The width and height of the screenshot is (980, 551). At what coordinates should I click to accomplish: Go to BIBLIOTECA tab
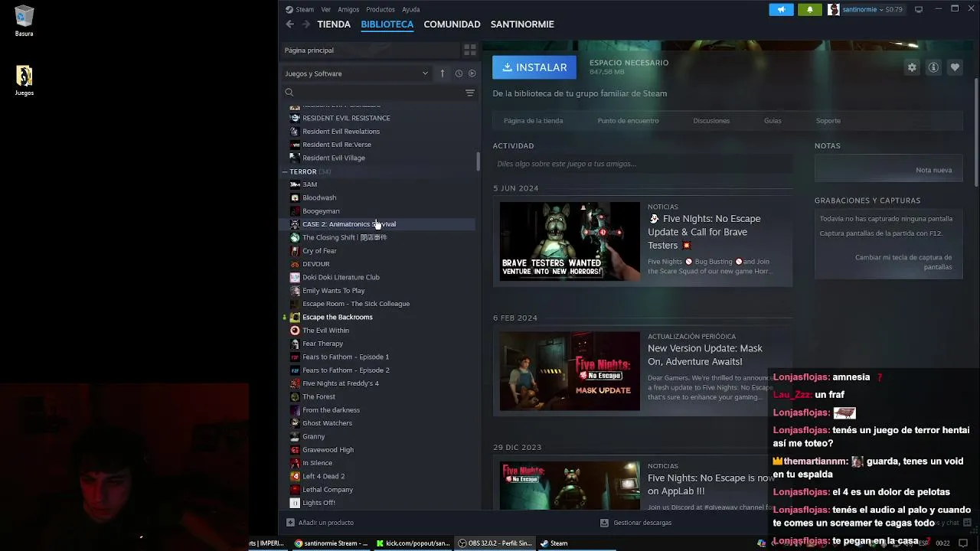tap(387, 24)
